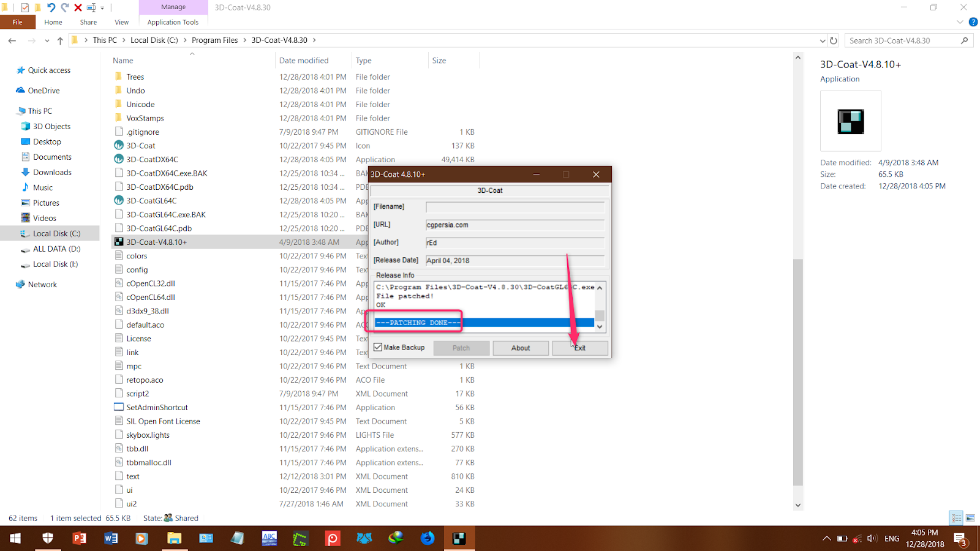Click the 3D-Coat-V4.8.10+ preview thumbnail

click(x=851, y=121)
